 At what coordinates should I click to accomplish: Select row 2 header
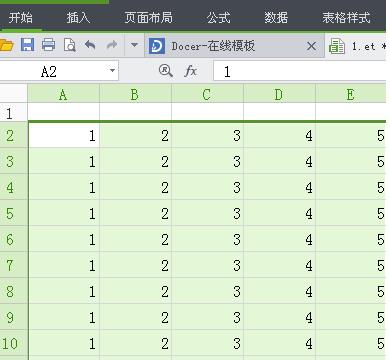pos(13,135)
